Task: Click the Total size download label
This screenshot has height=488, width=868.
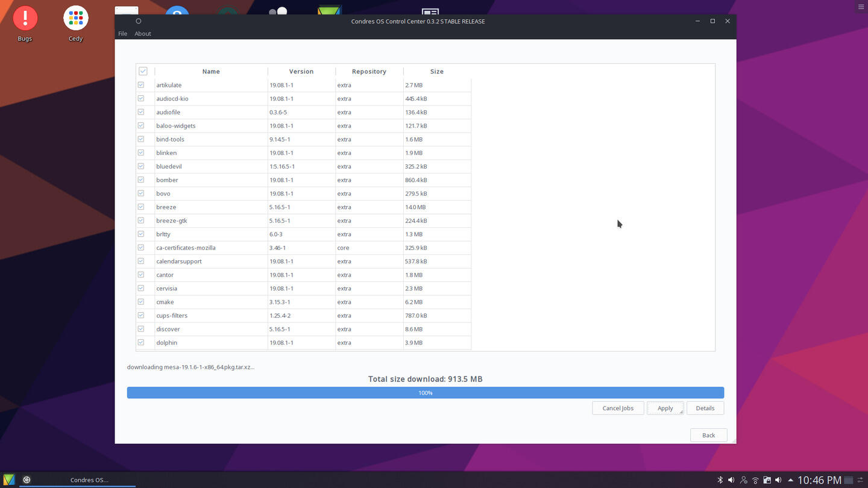Action: pos(426,379)
